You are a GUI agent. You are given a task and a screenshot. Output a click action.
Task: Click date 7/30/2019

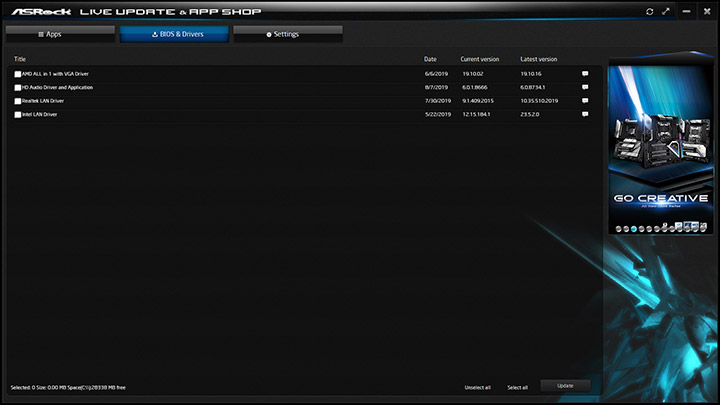click(x=438, y=101)
